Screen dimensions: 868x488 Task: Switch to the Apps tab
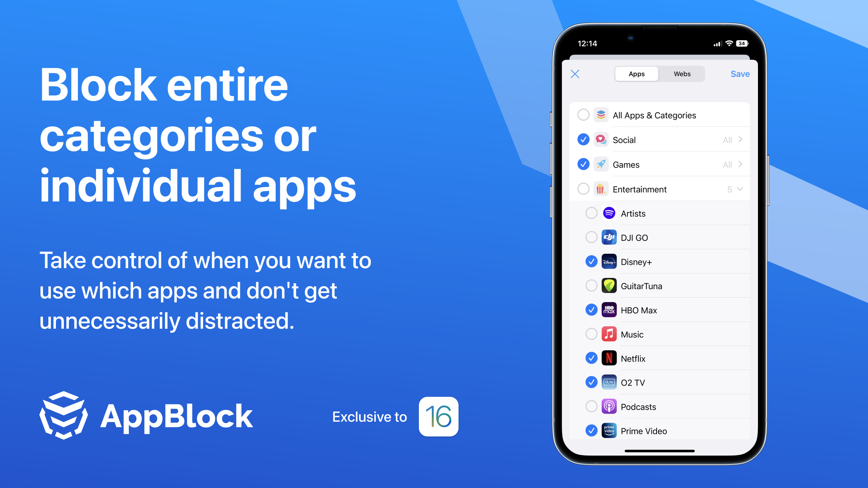(x=636, y=74)
